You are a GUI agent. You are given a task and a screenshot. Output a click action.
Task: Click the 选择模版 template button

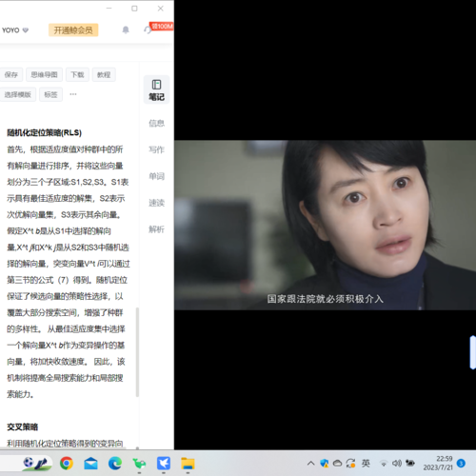tap(17, 94)
